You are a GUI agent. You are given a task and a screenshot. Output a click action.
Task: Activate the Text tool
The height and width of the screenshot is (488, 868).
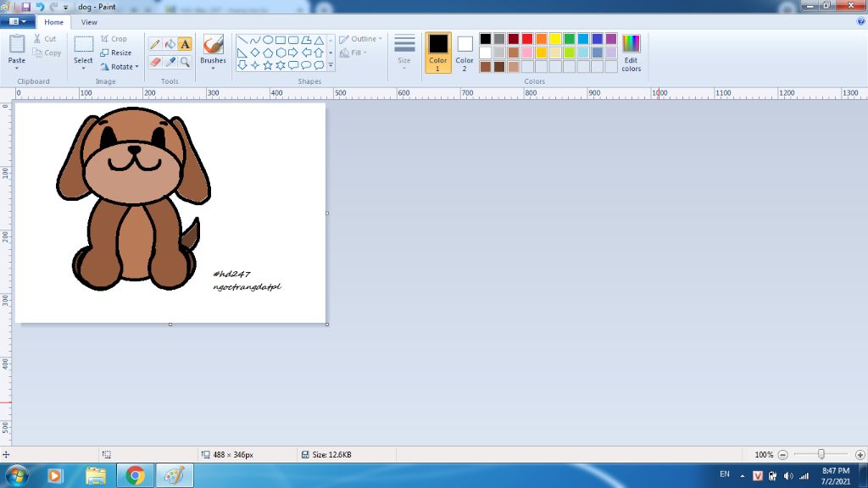tap(185, 44)
